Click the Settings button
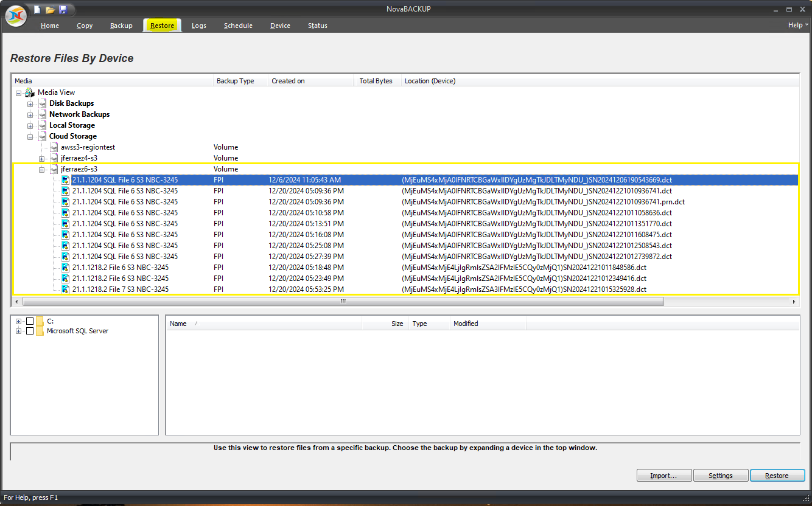The height and width of the screenshot is (506, 812). point(720,476)
